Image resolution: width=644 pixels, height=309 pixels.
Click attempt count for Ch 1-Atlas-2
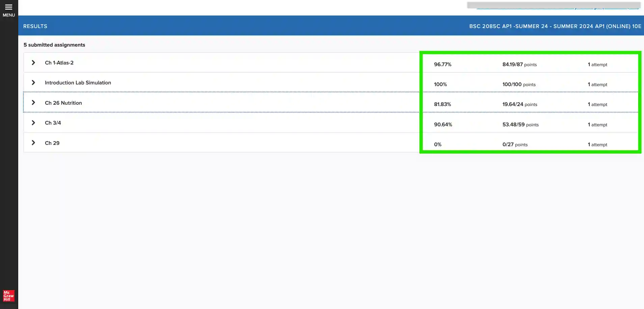[597, 64]
